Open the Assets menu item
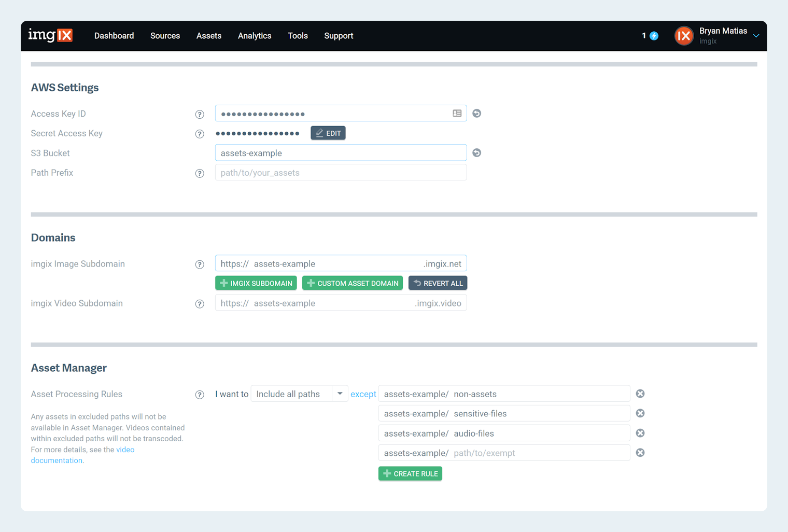 tap(209, 36)
